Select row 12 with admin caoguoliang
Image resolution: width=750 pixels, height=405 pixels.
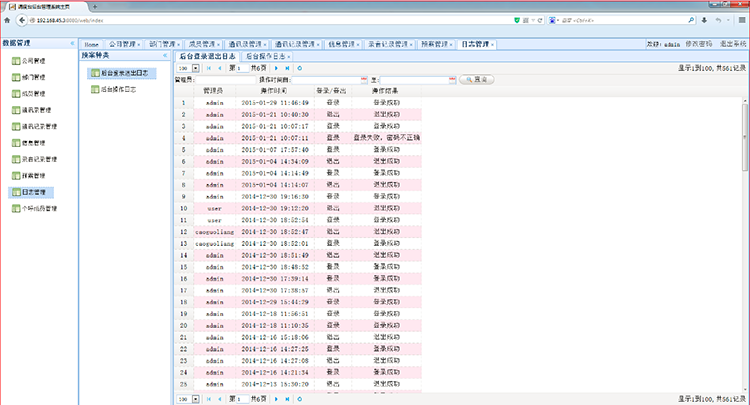pos(298,231)
